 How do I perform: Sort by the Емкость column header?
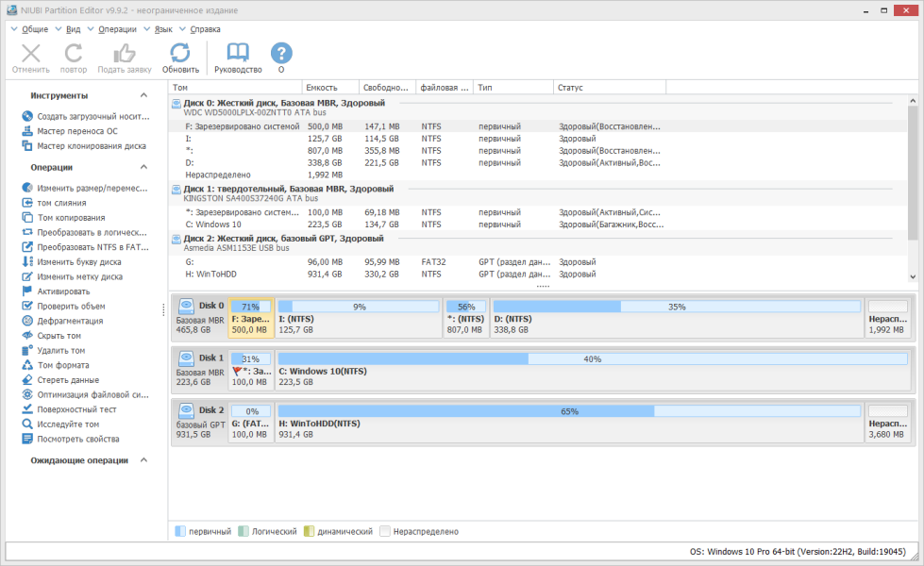pos(330,87)
